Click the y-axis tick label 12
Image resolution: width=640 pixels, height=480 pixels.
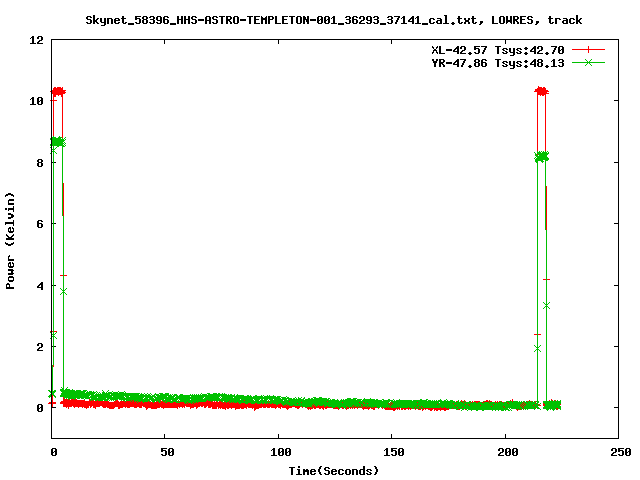coord(36,40)
